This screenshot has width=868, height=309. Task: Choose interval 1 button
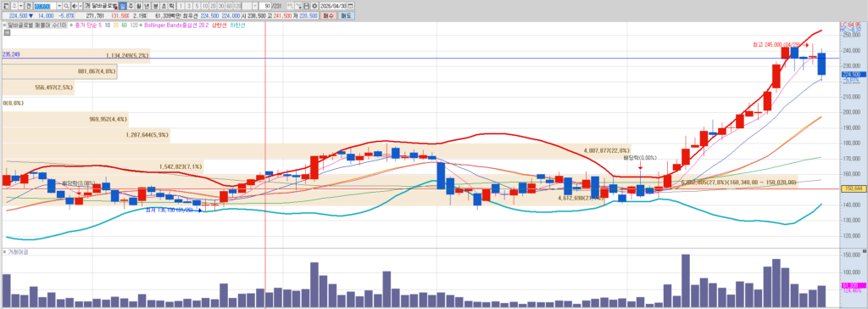click(x=181, y=6)
